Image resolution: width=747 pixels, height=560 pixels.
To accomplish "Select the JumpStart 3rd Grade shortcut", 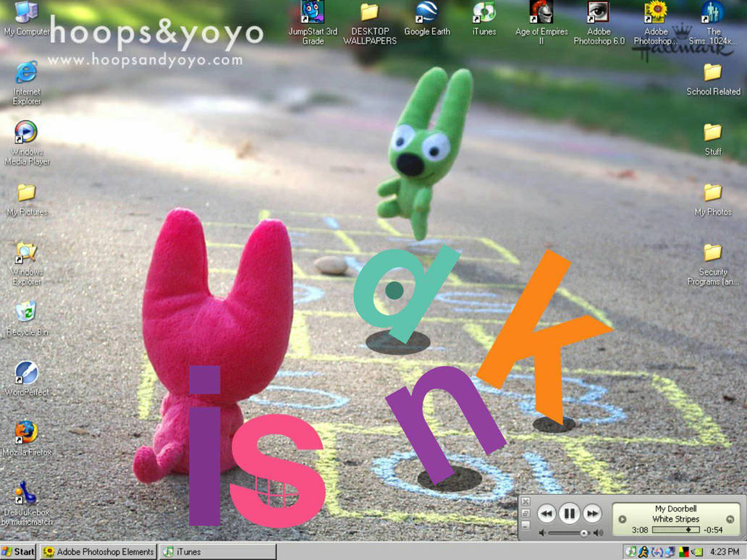I will click(313, 23).
